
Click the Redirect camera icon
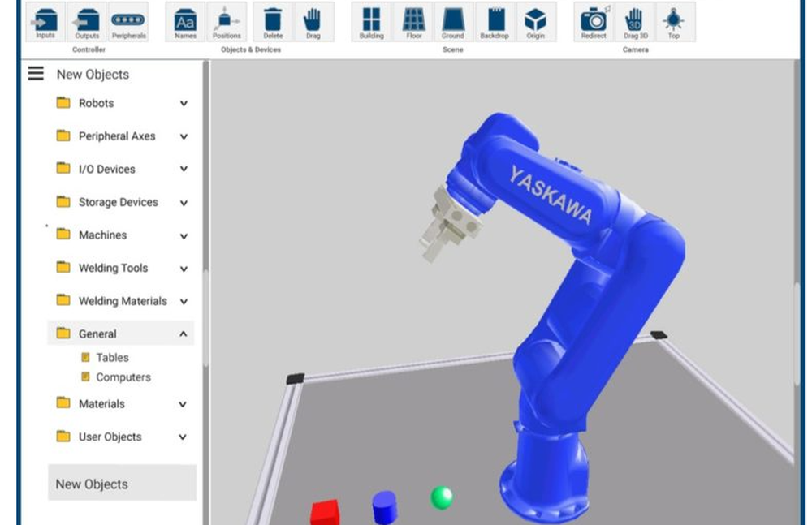pyautogui.click(x=594, y=22)
